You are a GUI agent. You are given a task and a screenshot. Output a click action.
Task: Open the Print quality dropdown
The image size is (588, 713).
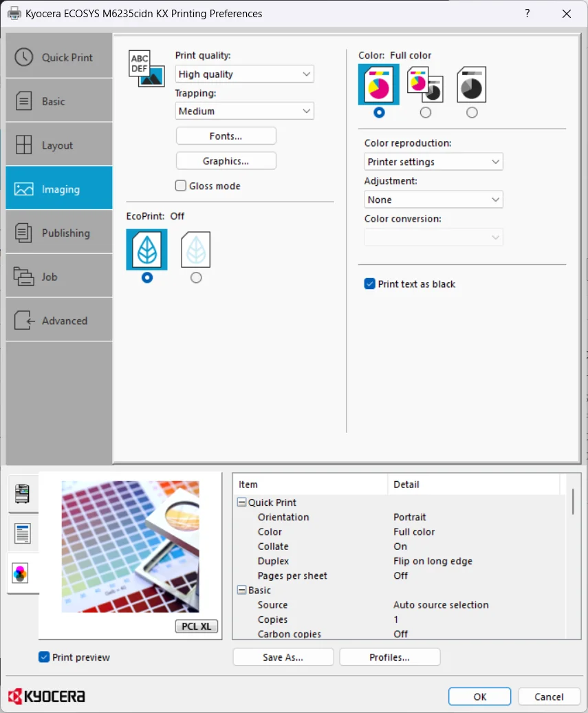(x=244, y=74)
